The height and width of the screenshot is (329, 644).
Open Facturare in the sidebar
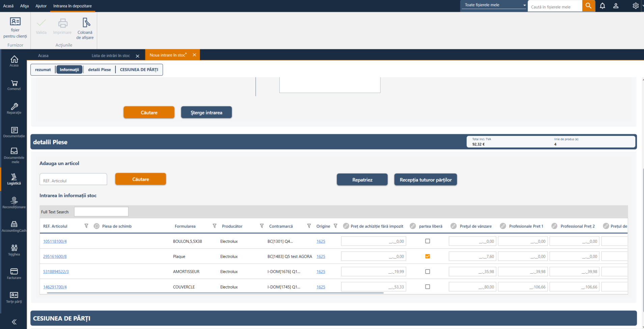coord(14,274)
